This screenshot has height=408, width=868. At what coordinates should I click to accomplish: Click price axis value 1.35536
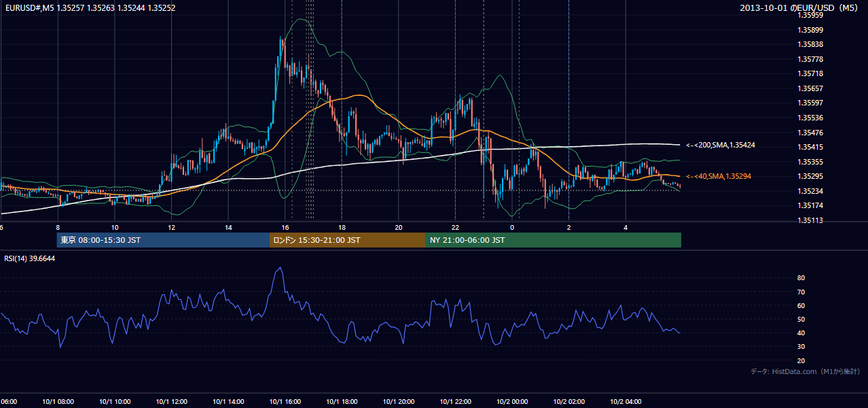click(811, 118)
